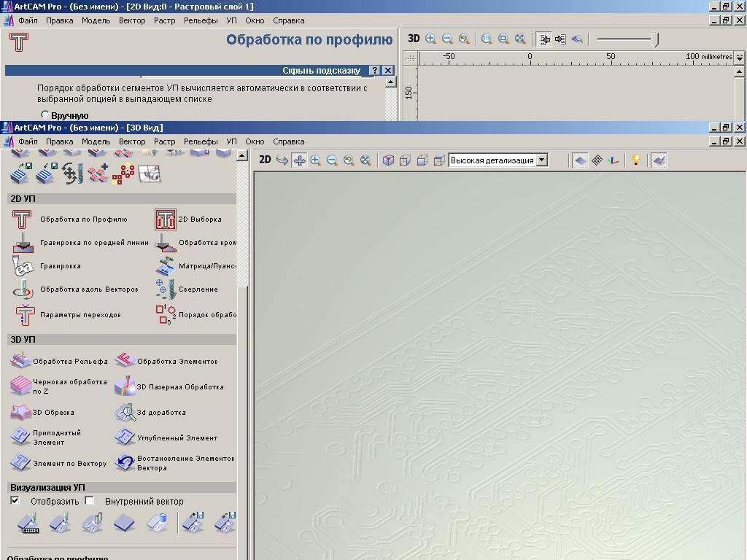Open Модель menu in the 2D Вид window
747x560 pixels.
click(96, 20)
